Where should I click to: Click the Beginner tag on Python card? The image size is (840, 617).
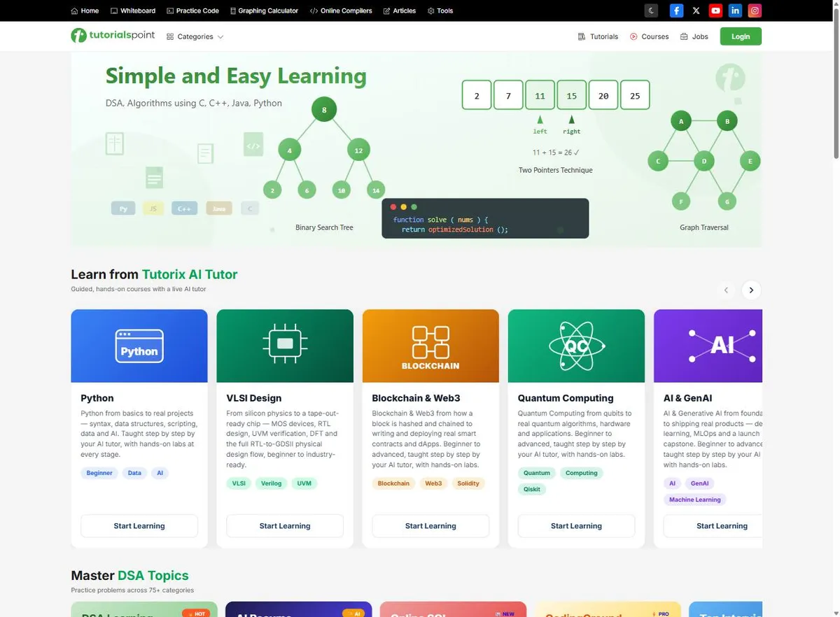[99, 473]
